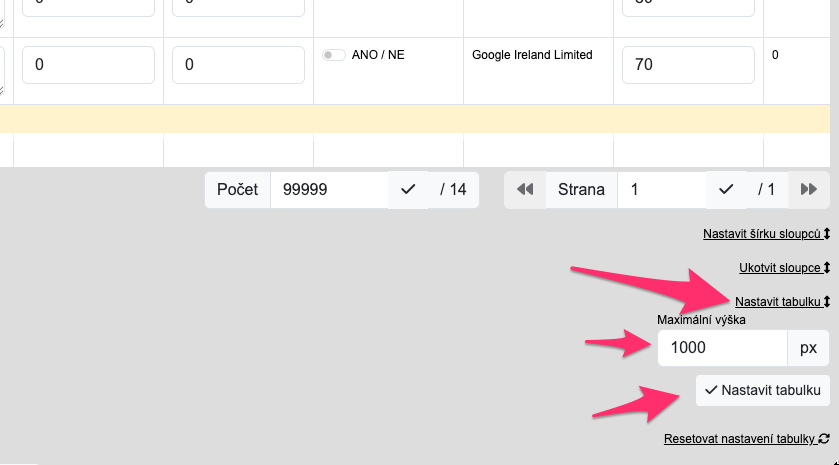Toggle the ANO / NE switch
The width and height of the screenshot is (839, 465).
pyautogui.click(x=333, y=55)
